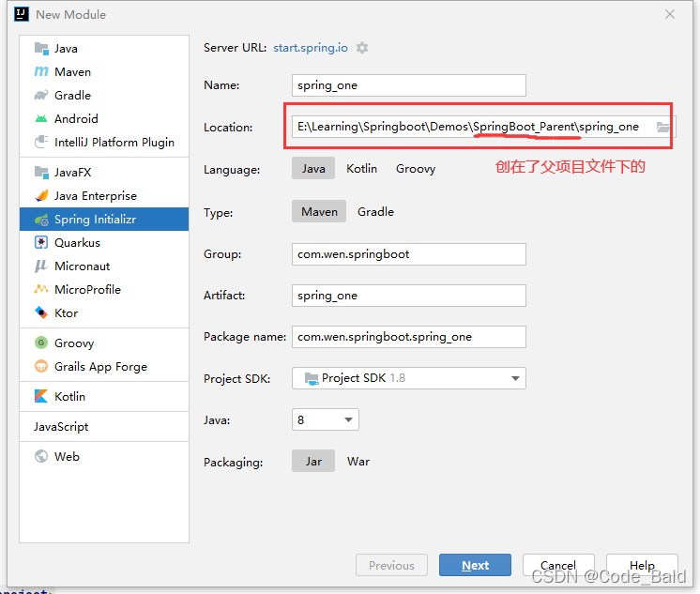Viewport: 700px width, 594px height.
Task: Select Java Enterprise module type
Action: pos(104,195)
